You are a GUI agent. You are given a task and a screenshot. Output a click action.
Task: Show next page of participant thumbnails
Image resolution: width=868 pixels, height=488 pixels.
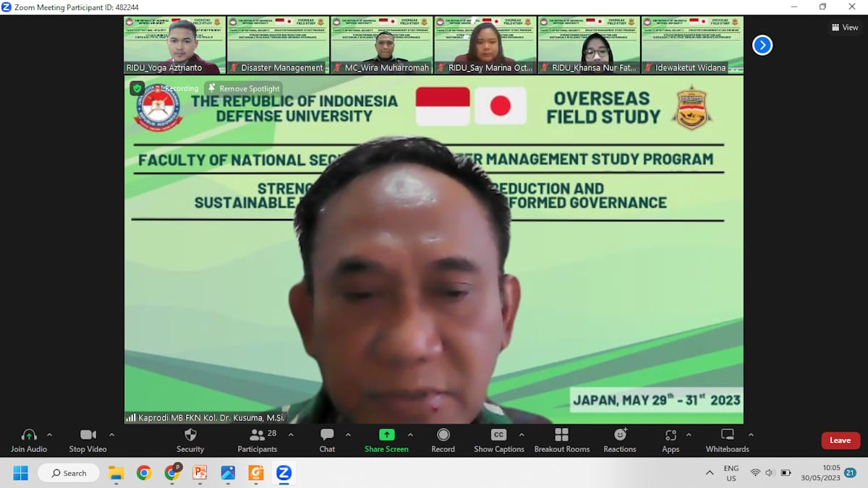[762, 46]
